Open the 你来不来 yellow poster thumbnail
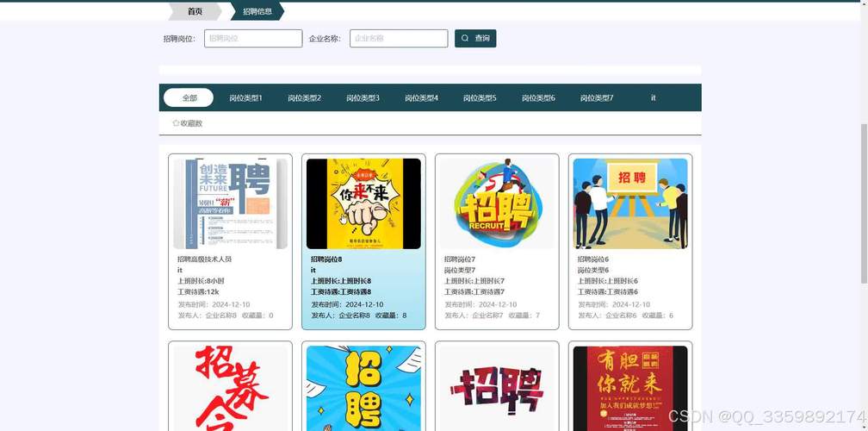This screenshot has height=431, width=868. click(x=363, y=203)
